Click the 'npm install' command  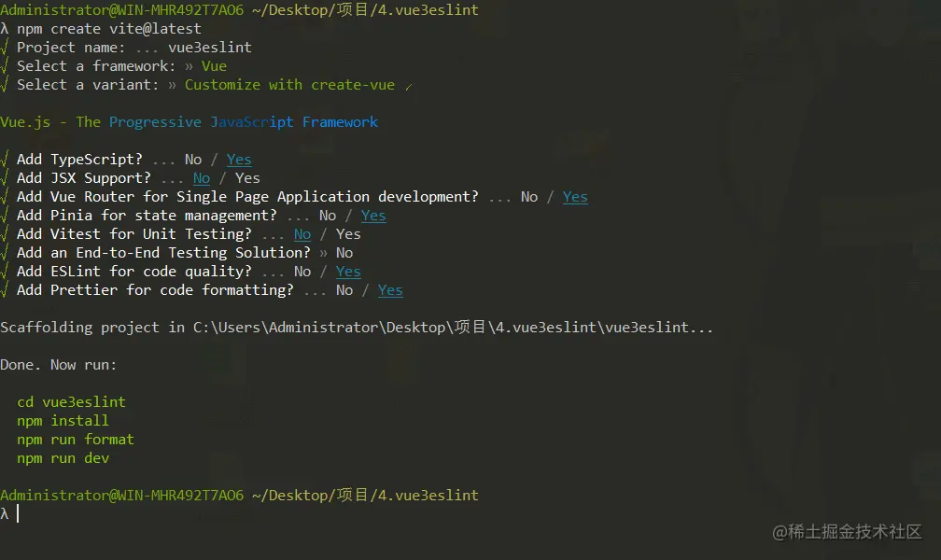[63, 421]
